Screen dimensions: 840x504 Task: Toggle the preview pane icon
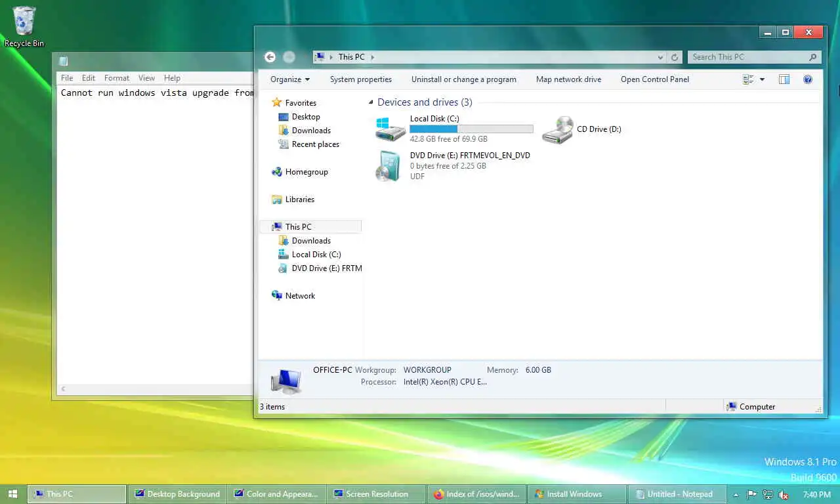tap(784, 79)
